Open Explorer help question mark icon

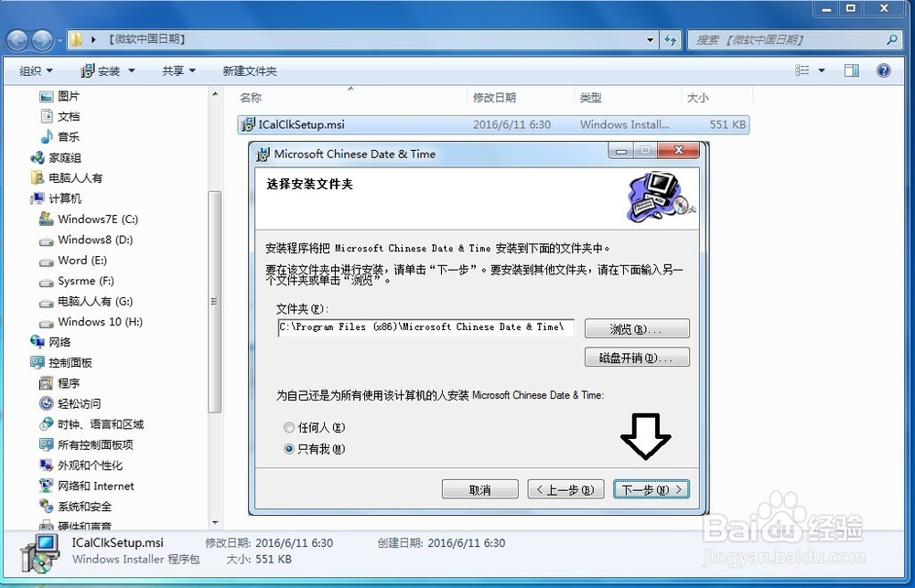coord(884,70)
